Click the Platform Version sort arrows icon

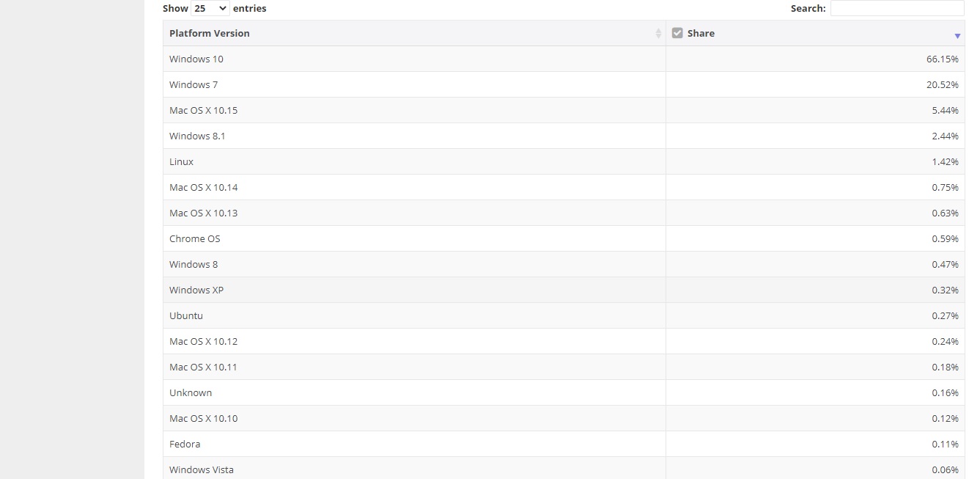click(x=658, y=34)
